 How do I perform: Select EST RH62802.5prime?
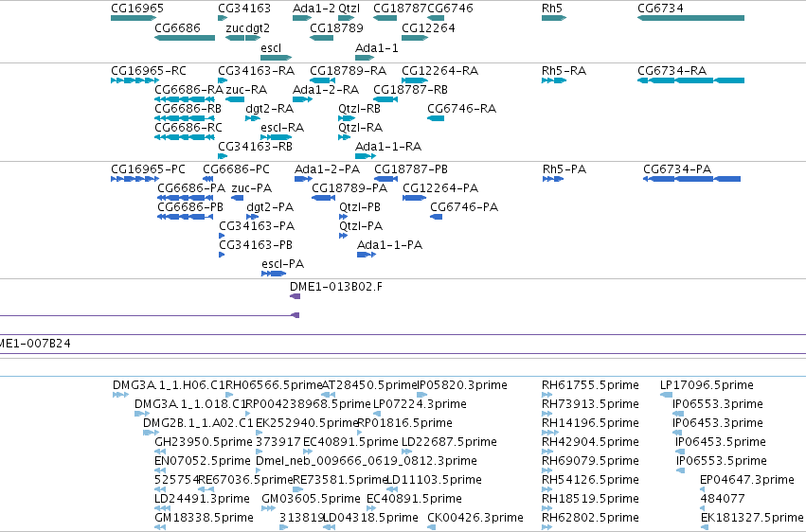[546, 527]
